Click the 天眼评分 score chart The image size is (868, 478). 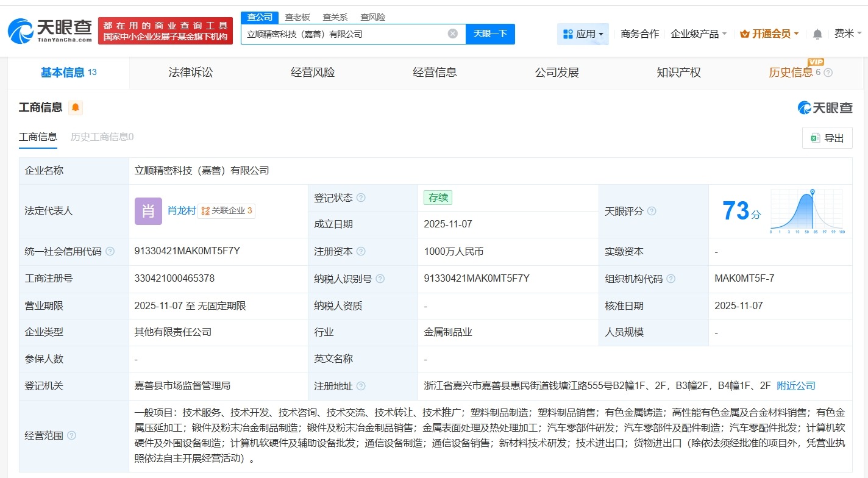point(806,211)
